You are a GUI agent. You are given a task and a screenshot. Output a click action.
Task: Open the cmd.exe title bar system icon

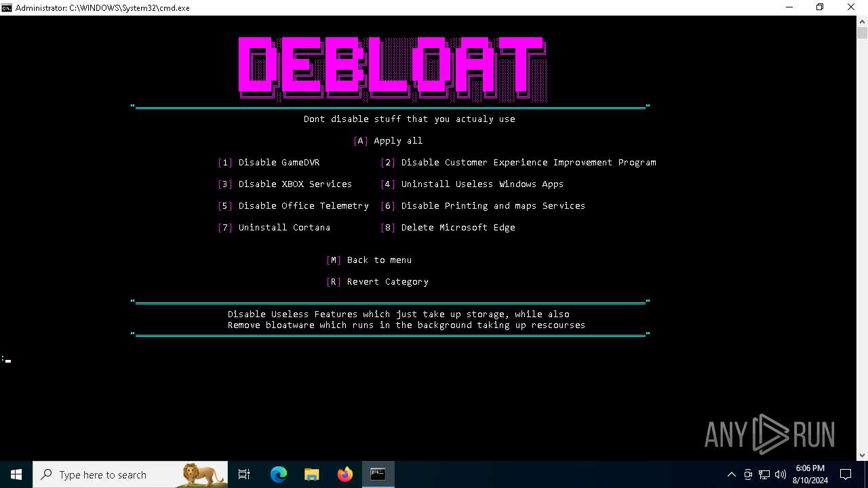point(7,7)
